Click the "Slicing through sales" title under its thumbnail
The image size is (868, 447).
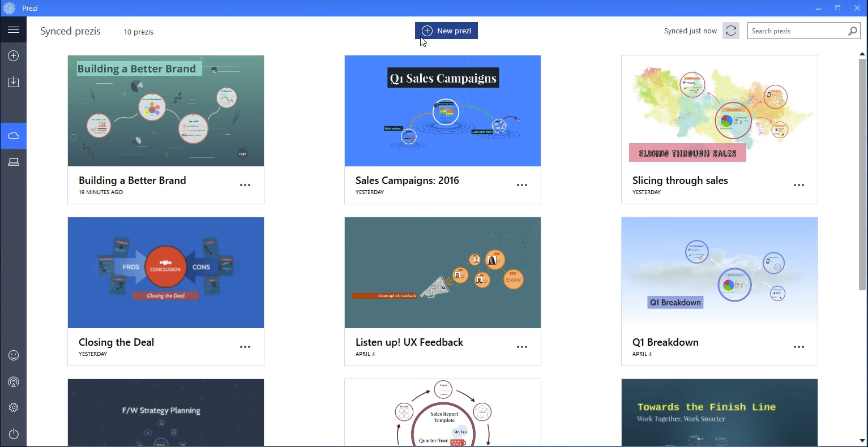[680, 180]
